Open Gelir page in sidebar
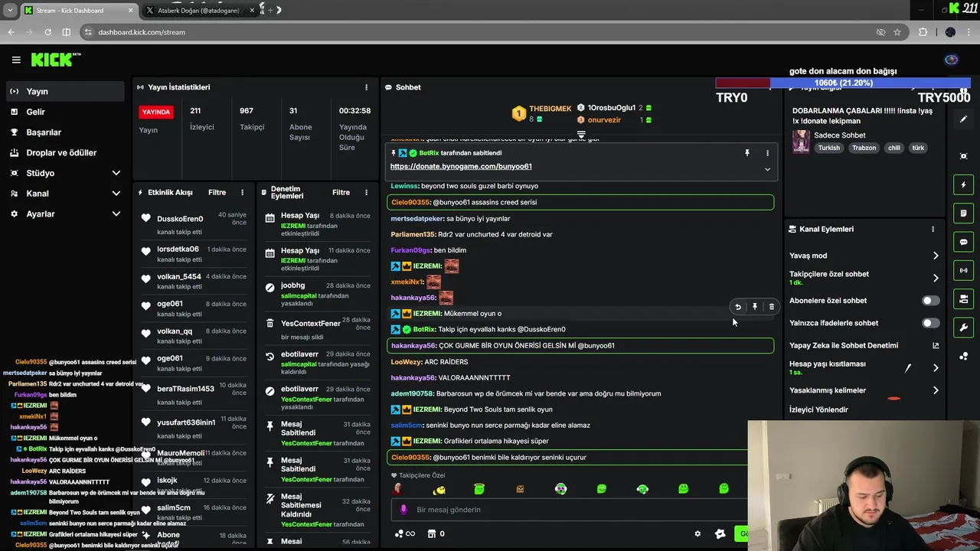Image resolution: width=980 pixels, height=551 pixels. click(x=64, y=112)
